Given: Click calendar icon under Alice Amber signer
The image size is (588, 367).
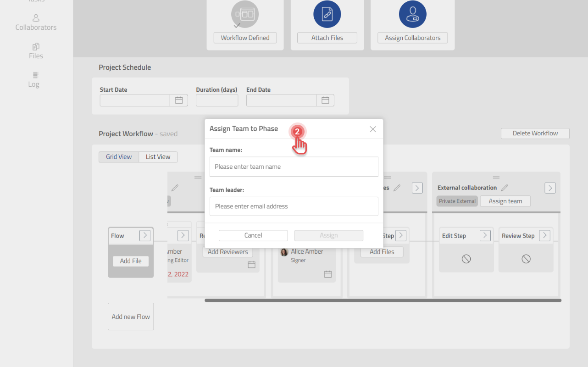Looking at the screenshot, I should 328,274.
